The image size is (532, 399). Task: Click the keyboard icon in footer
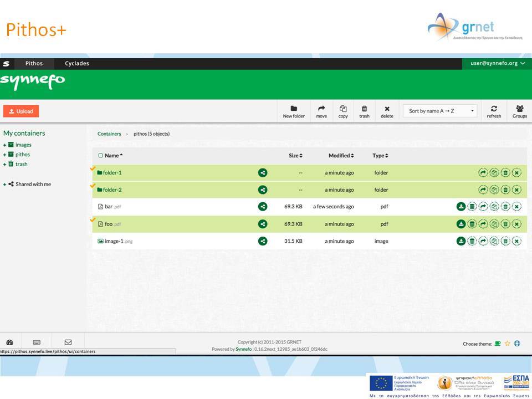pos(37,342)
